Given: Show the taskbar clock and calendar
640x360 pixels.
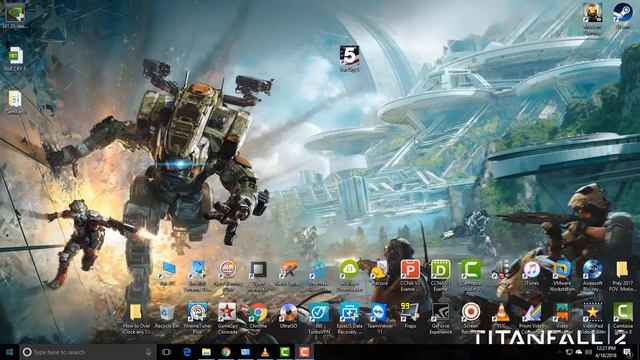Looking at the screenshot, I should (x=606, y=352).
